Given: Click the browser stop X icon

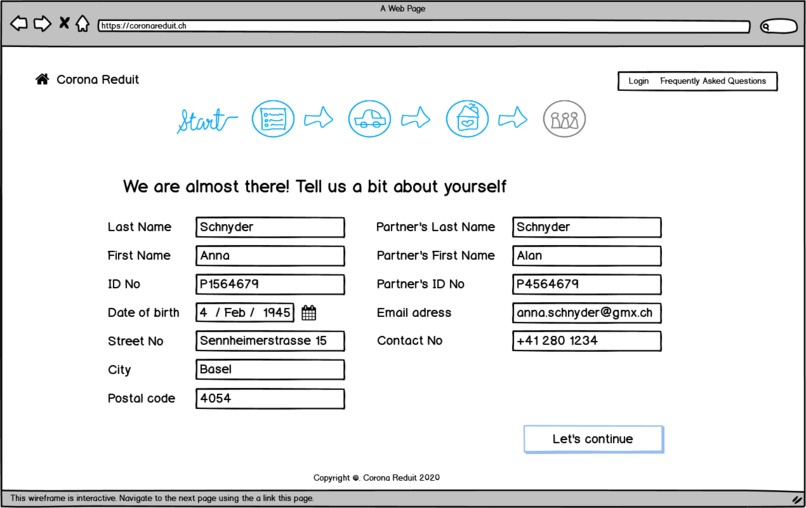Looking at the screenshot, I should 64,23.
